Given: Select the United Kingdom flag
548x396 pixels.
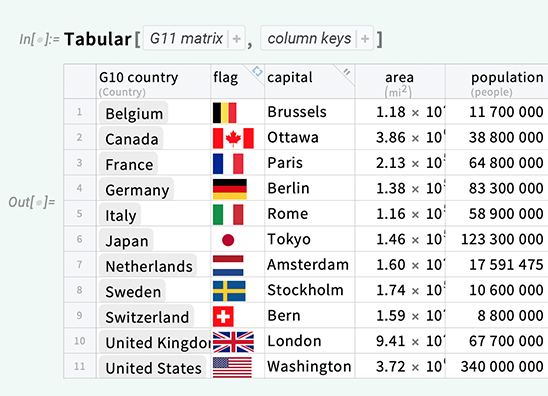Looking at the screenshot, I should pyautogui.click(x=233, y=342).
